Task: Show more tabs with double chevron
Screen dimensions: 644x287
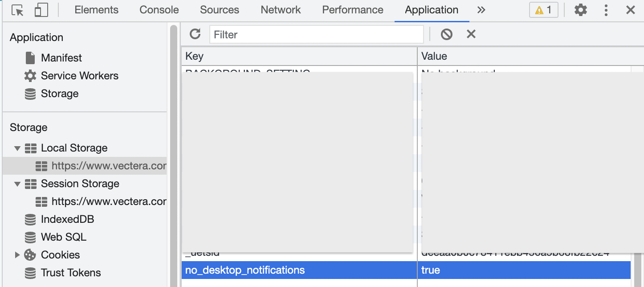Action: point(481,10)
